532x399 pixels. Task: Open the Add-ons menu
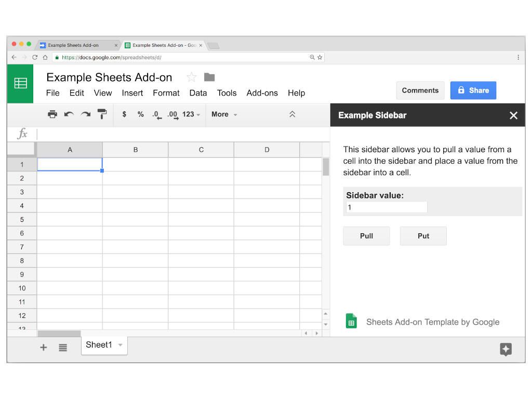[262, 93]
